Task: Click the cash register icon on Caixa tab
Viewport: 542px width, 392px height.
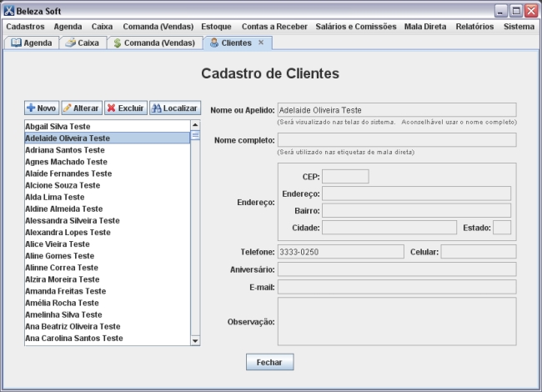Action: (x=71, y=43)
